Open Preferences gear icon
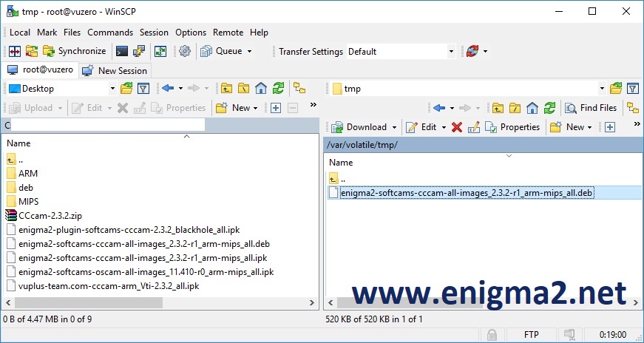 pos(185,51)
